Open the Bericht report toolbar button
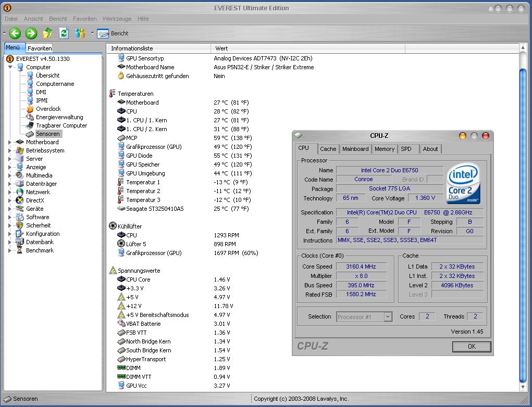The height and width of the screenshot is (407, 532). tap(113, 33)
